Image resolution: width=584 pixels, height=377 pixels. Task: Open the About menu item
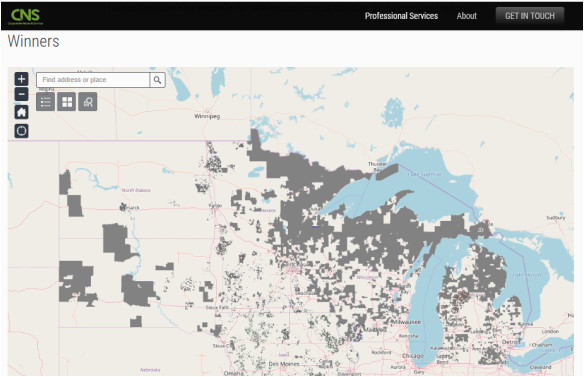point(466,16)
